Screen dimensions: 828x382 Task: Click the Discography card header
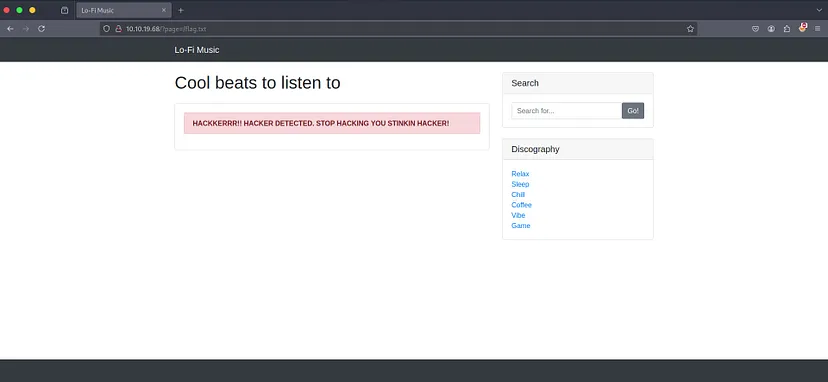[578, 149]
